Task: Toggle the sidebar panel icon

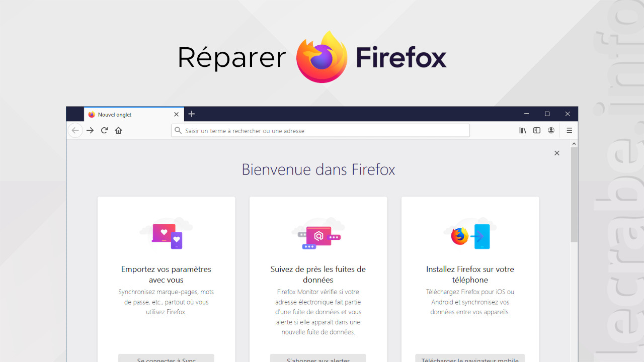Action: 537,131
